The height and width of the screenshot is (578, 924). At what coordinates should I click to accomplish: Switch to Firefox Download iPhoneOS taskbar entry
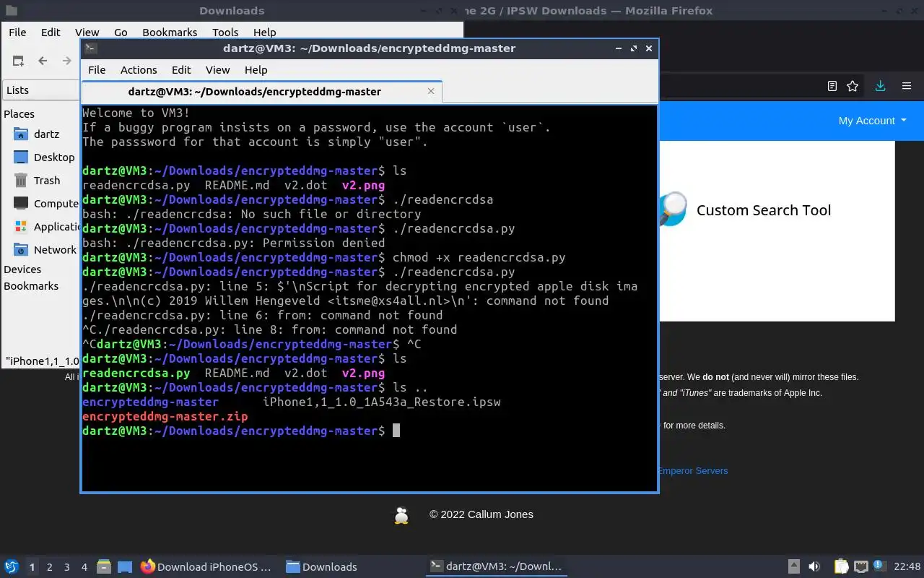pyautogui.click(x=206, y=567)
